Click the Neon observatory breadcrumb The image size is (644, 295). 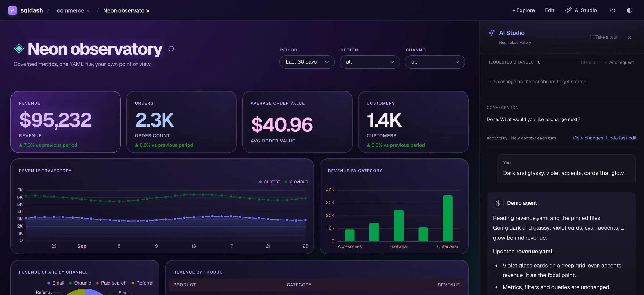pyautogui.click(x=126, y=10)
